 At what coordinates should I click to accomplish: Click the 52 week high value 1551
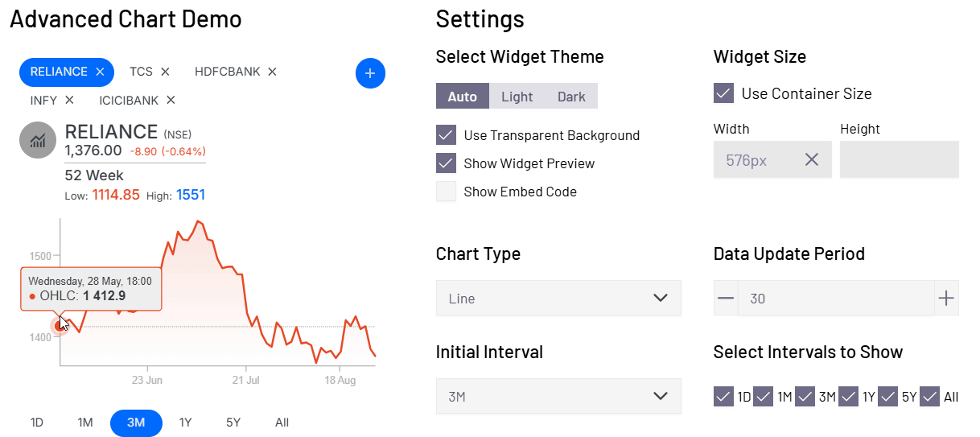[x=191, y=195]
